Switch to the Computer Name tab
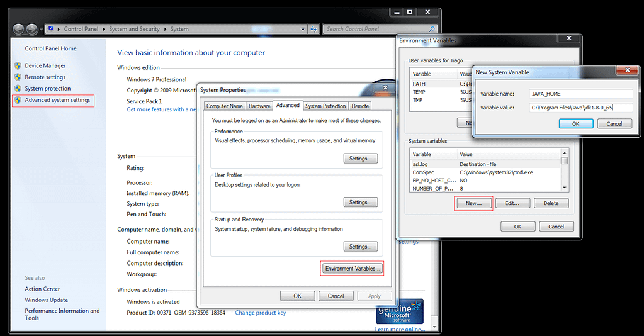The height and width of the screenshot is (336, 644). (x=225, y=106)
